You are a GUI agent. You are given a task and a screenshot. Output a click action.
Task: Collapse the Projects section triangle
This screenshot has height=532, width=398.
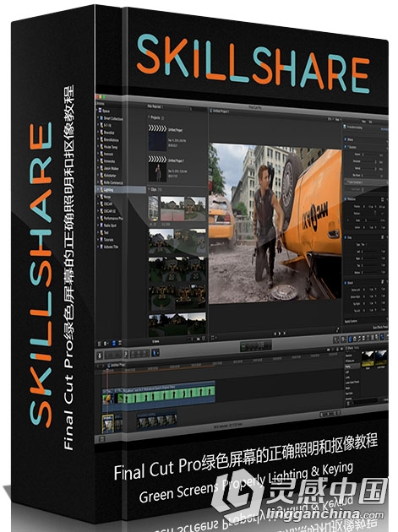point(149,117)
